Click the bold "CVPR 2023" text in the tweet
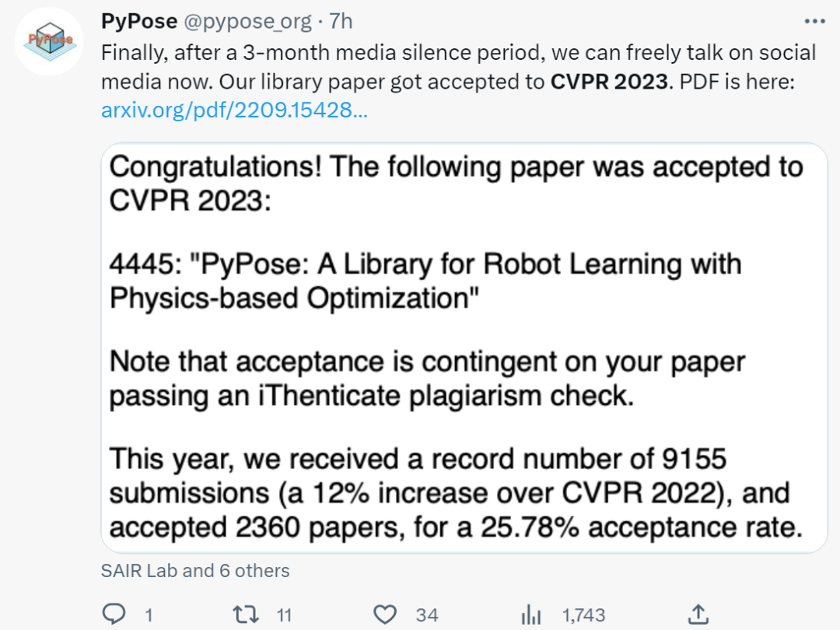Image resolution: width=840 pixels, height=630 pixels. pos(609,82)
